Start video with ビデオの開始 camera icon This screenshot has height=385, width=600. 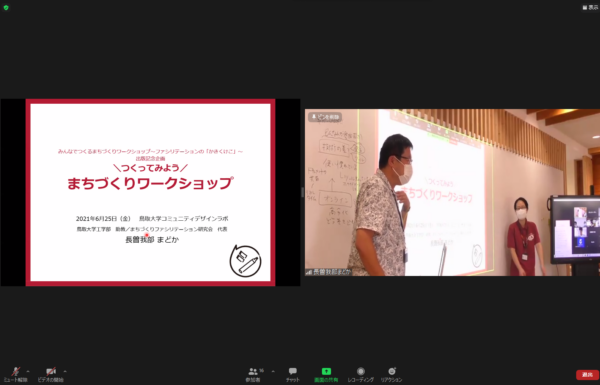51,374
